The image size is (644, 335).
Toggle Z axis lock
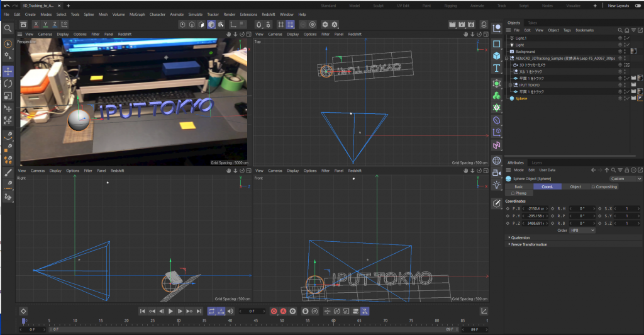(55, 25)
